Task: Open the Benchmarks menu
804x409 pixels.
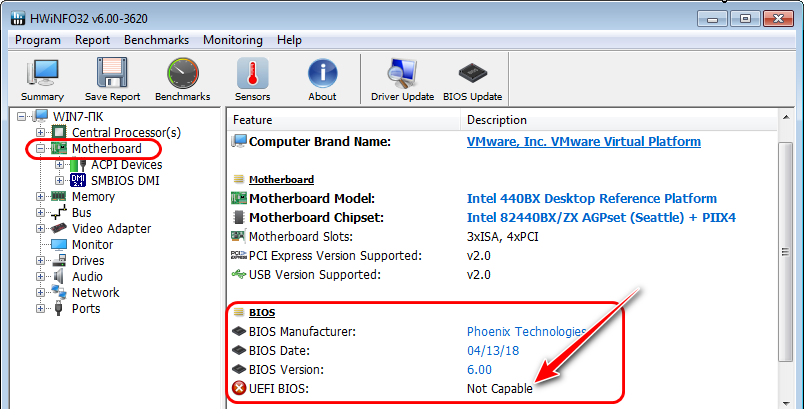Action: click(x=156, y=40)
